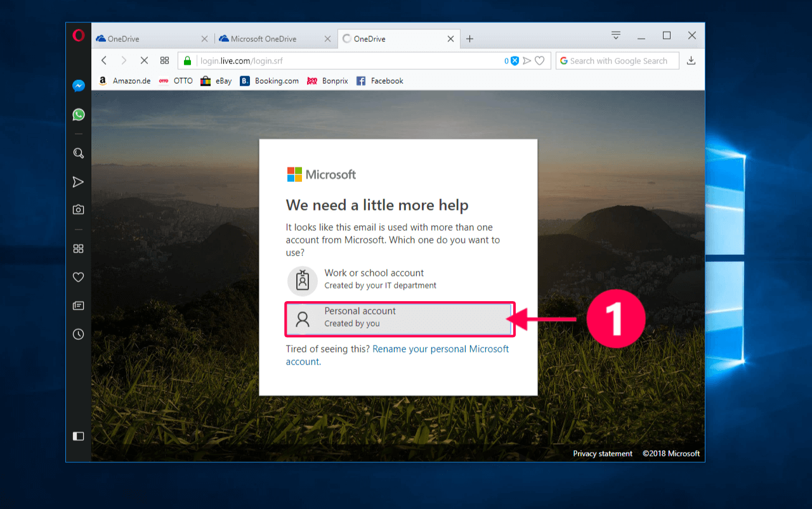The height and width of the screenshot is (509, 812).
Task: Click the ©2018 Microsoft footer text
Action: pos(671,453)
